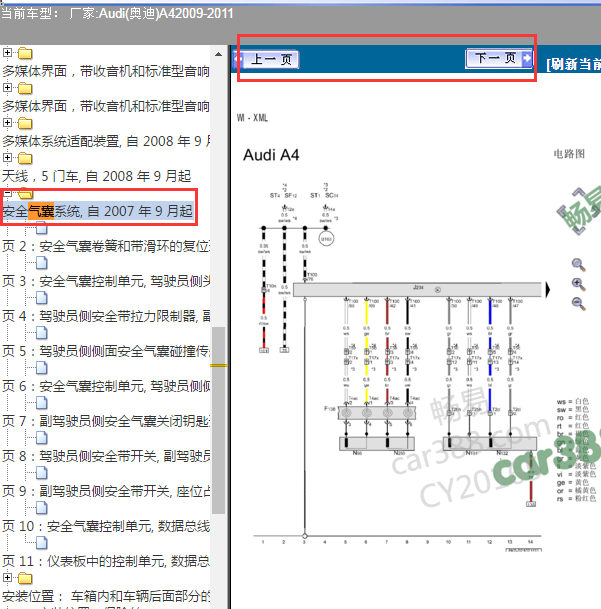Open 页 2: 安全气囊卷簧和带滑环的复位
This screenshot has height=609, width=601.
(x=106, y=246)
